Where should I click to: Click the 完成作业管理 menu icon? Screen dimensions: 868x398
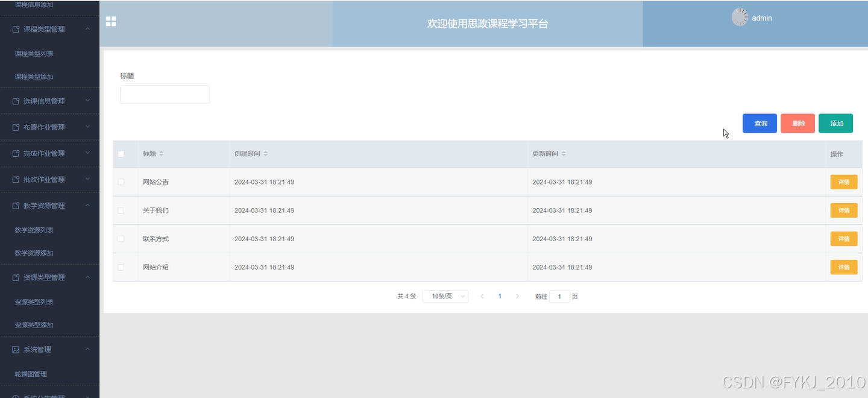[16, 153]
